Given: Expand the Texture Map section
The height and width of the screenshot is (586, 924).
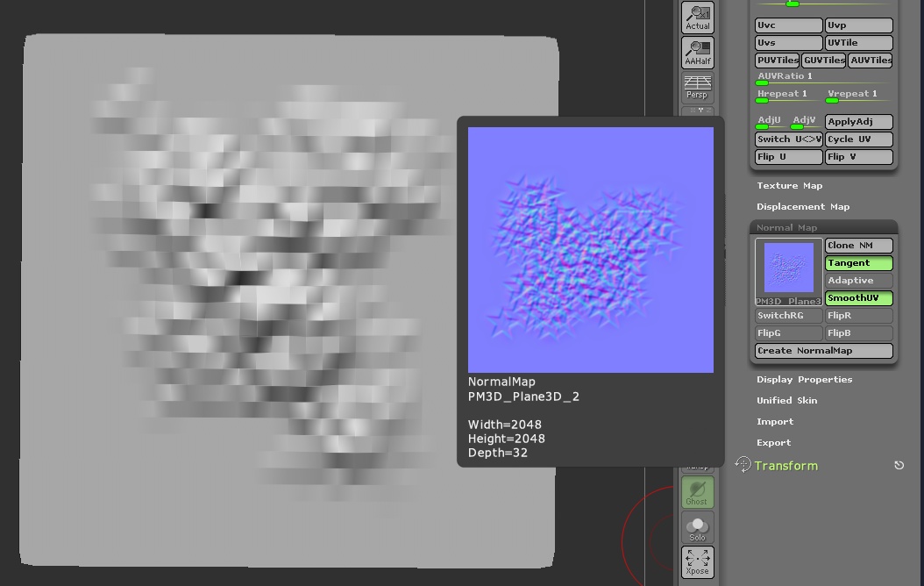Looking at the screenshot, I should coord(789,186).
